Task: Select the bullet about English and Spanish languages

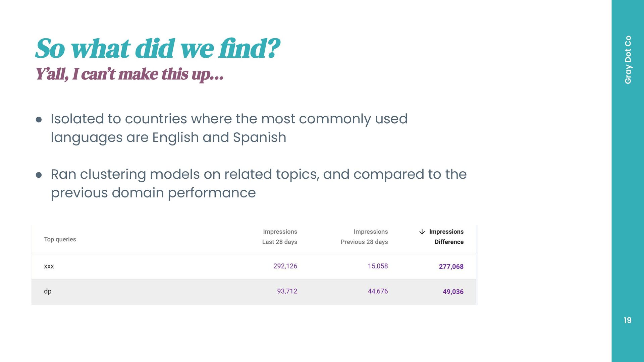Action: [x=229, y=128]
